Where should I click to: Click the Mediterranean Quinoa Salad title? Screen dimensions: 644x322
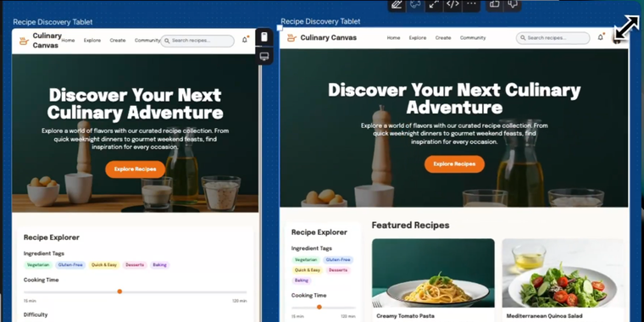[544, 316]
